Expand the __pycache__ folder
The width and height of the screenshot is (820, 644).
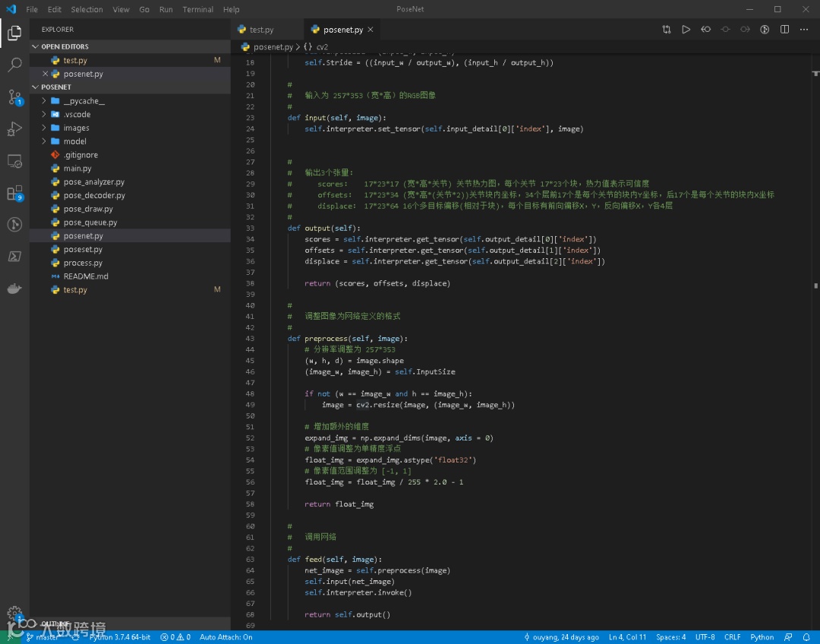(x=84, y=101)
